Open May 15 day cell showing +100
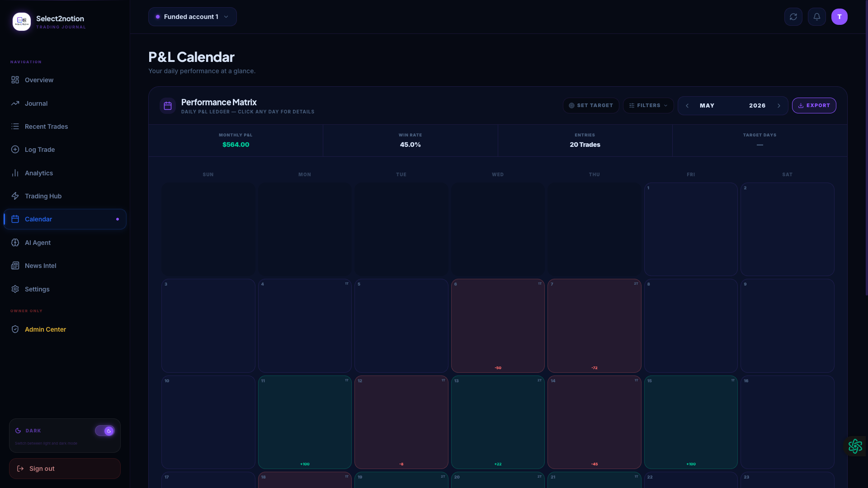868x488 pixels. click(x=691, y=422)
